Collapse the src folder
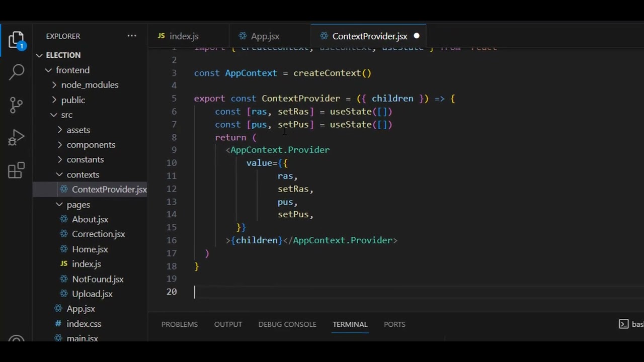This screenshot has height=362, width=644. tap(54, 115)
